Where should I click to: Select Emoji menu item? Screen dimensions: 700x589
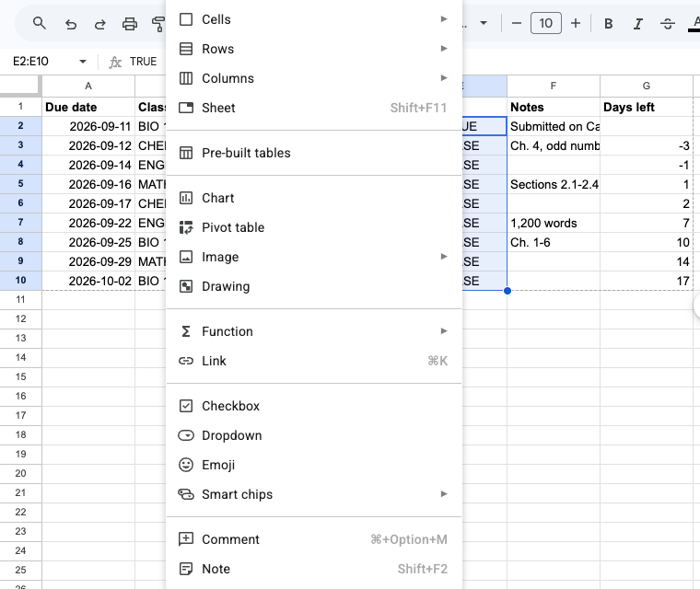point(314,465)
